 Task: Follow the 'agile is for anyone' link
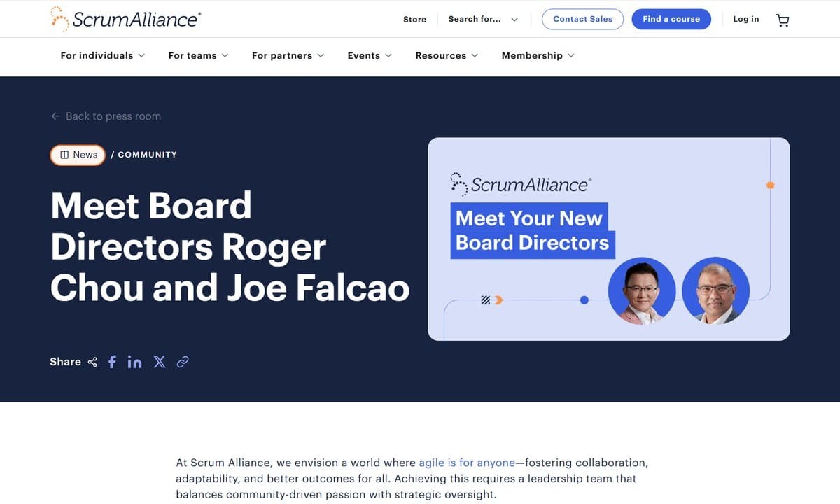[x=467, y=463]
